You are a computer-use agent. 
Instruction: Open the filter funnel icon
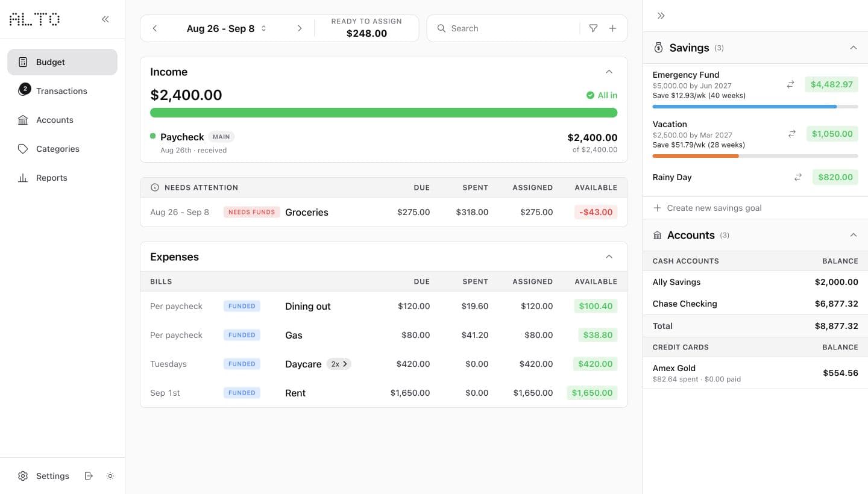click(593, 28)
